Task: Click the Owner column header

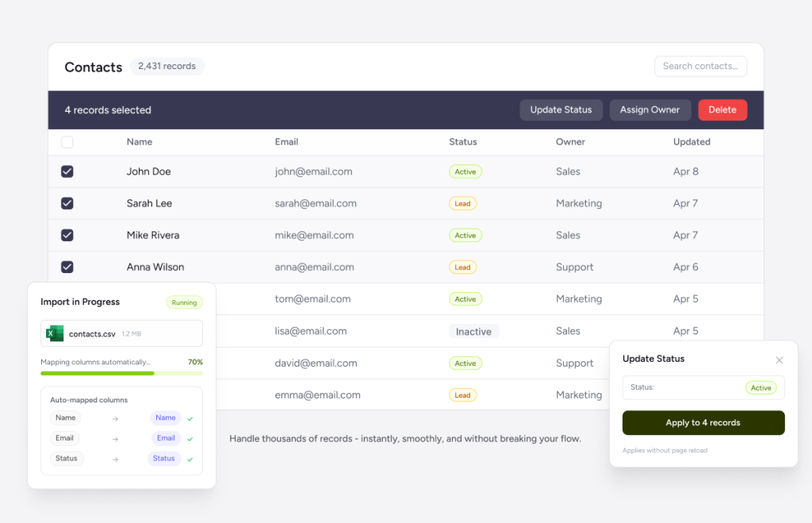Action: click(570, 142)
